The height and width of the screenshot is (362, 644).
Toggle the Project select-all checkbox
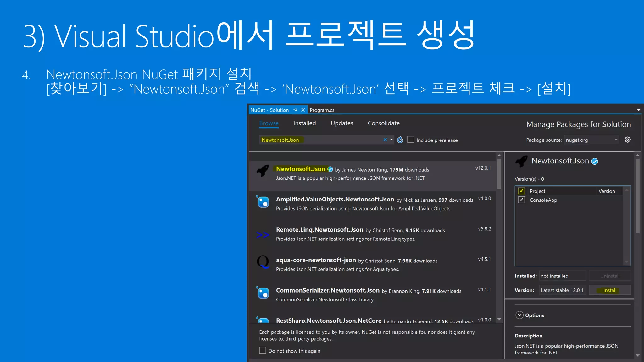[521, 191]
